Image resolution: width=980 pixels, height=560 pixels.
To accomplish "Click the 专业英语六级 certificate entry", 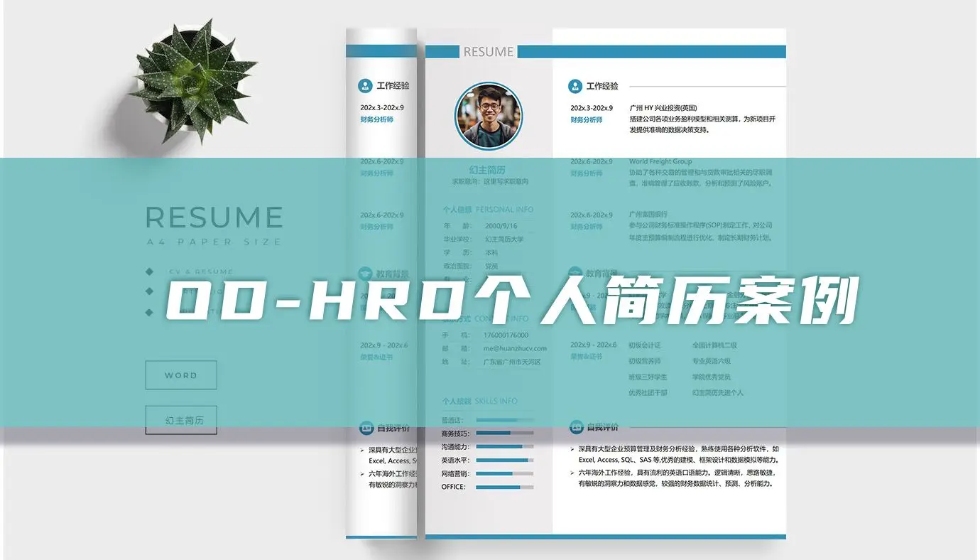I will [712, 361].
